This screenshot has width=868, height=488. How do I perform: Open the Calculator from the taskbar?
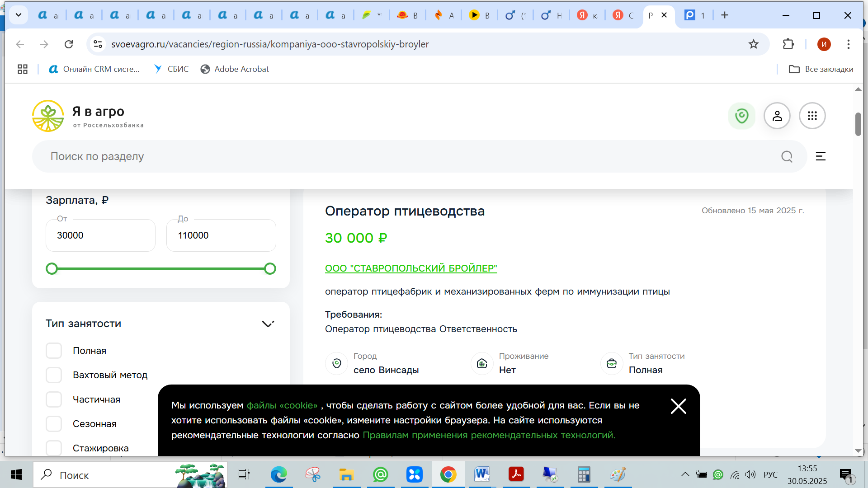click(584, 475)
